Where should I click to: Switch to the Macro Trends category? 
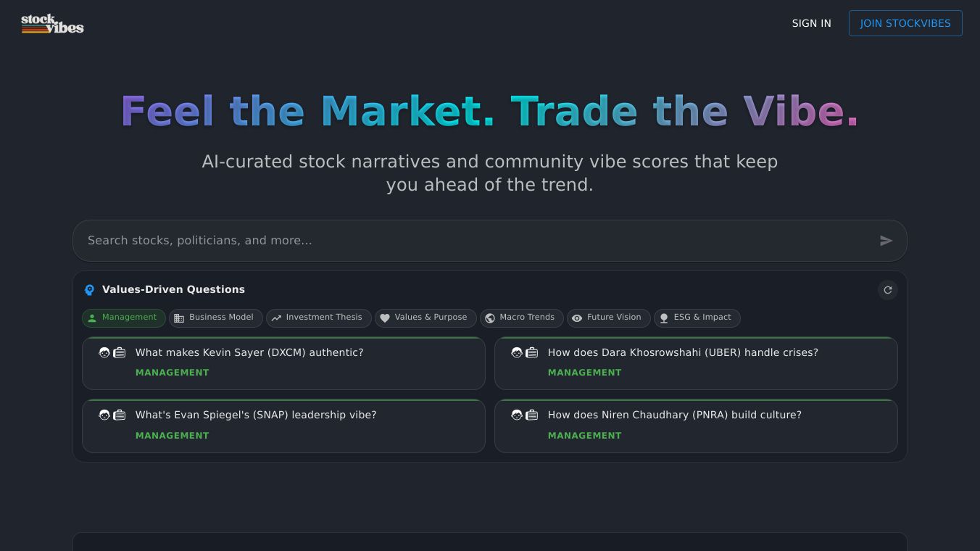coord(522,318)
